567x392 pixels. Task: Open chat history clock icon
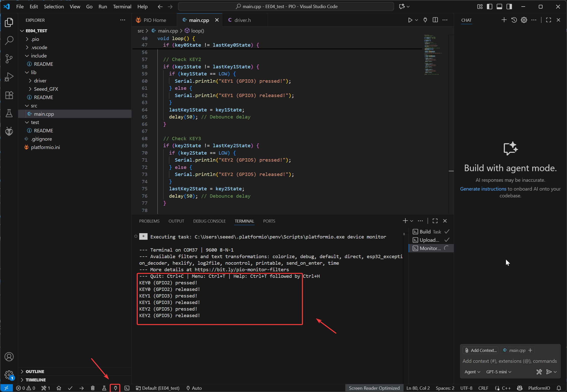pos(514,20)
